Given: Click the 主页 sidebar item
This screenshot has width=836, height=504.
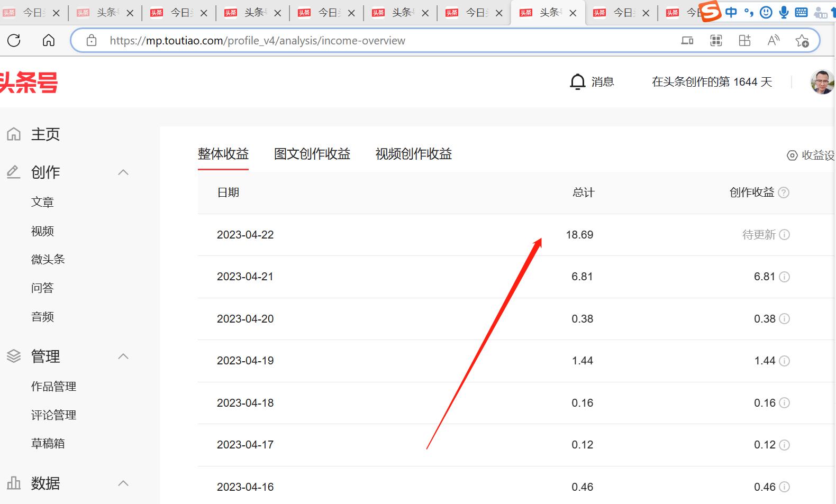Looking at the screenshot, I should pos(45,134).
